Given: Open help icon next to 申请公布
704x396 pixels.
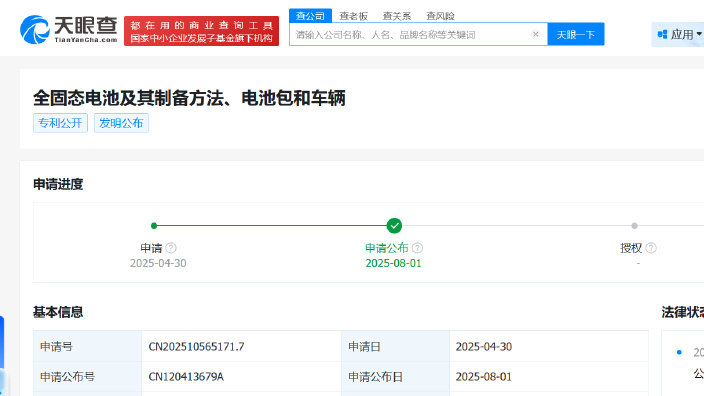Looking at the screenshot, I should [x=417, y=248].
